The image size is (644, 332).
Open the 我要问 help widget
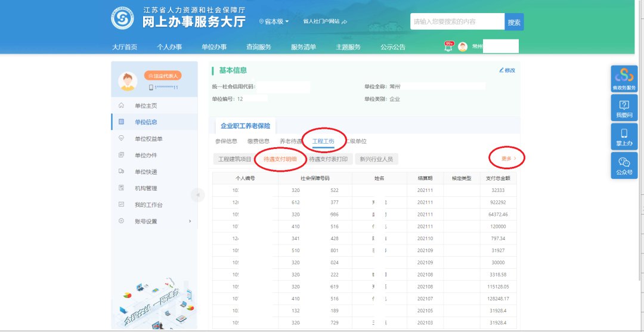pyautogui.click(x=624, y=108)
